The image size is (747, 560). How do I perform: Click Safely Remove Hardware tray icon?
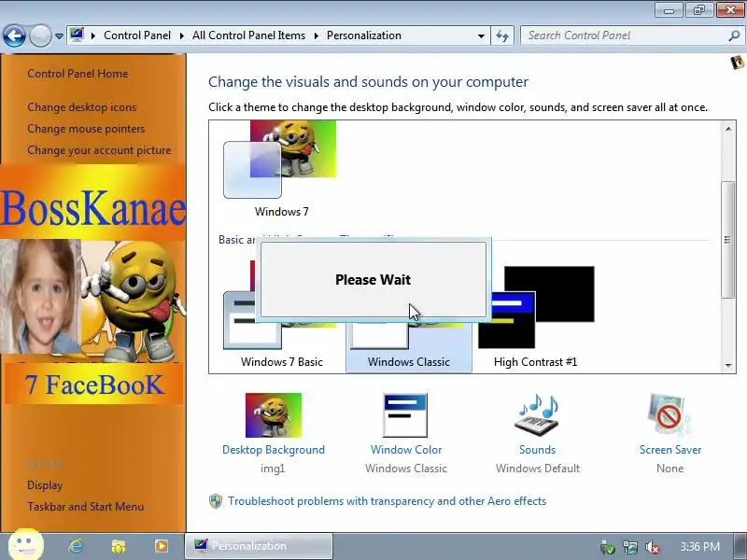[608, 547]
